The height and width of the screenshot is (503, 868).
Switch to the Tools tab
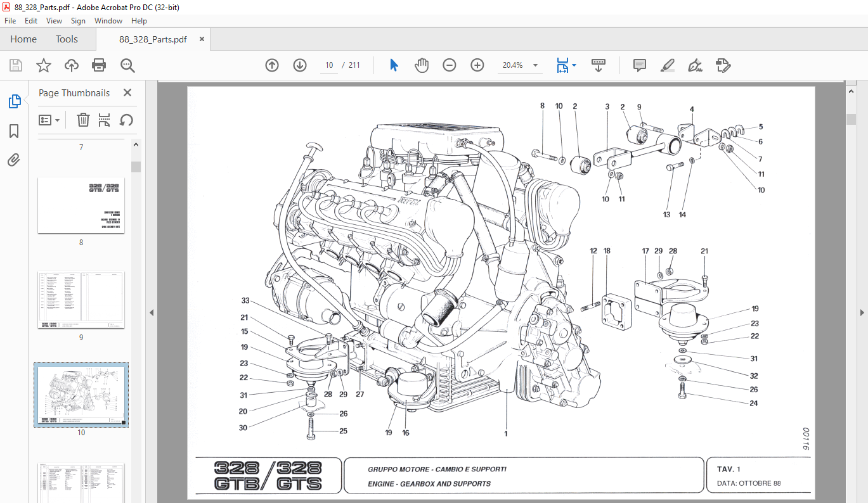tap(67, 39)
